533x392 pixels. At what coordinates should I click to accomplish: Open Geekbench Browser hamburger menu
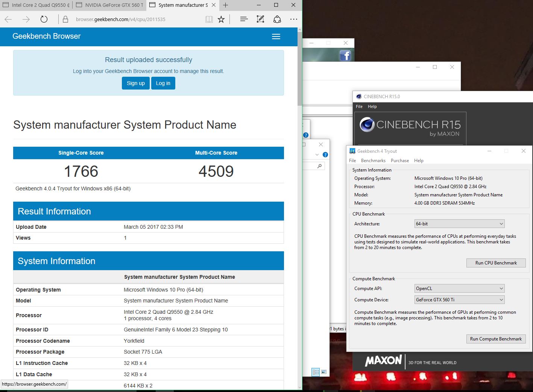[x=276, y=36]
